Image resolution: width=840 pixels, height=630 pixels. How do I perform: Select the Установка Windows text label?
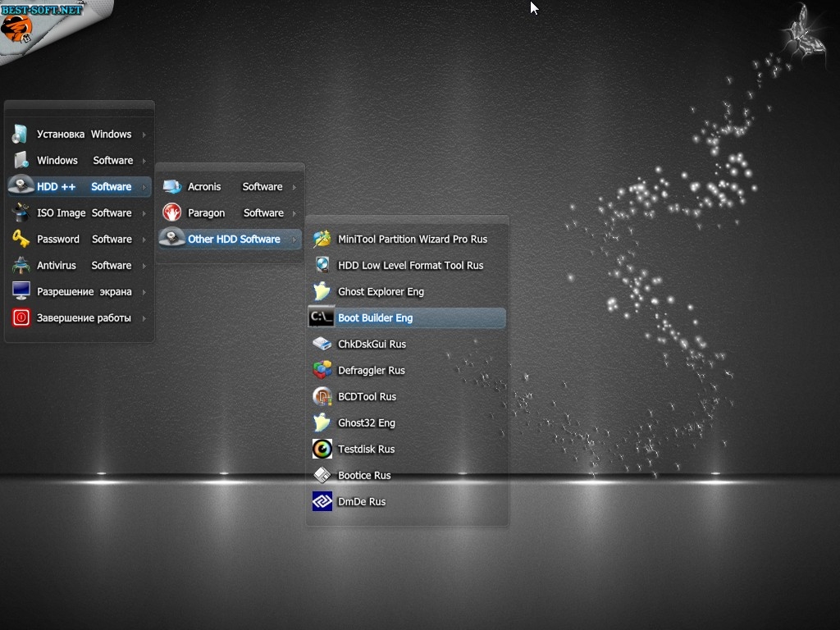click(84, 134)
